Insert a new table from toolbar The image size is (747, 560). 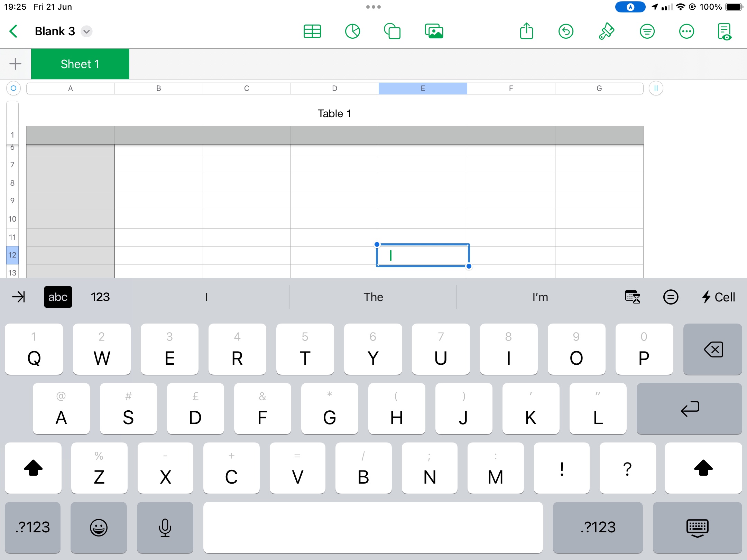tap(312, 31)
